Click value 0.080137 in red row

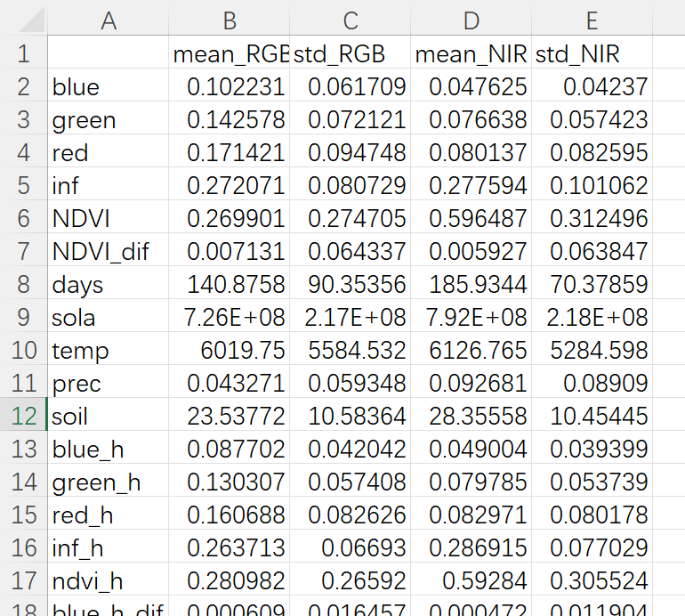pyautogui.click(x=471, y=152)
